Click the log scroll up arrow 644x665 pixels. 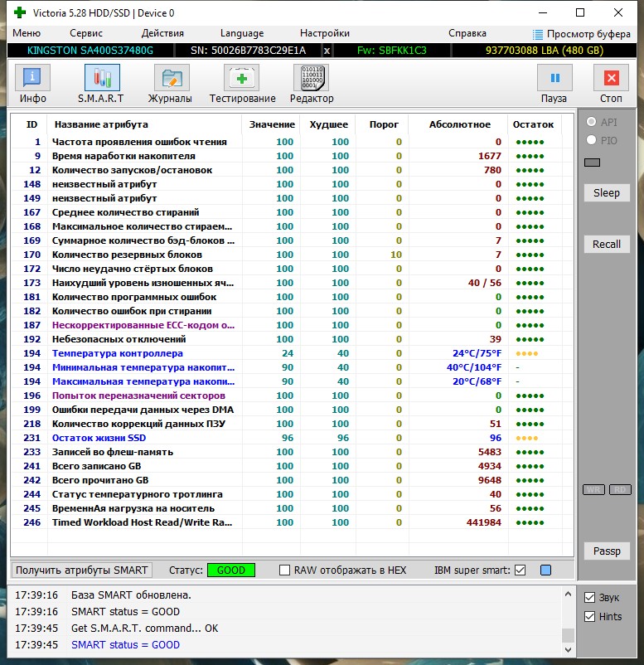[x=568, y=595]
